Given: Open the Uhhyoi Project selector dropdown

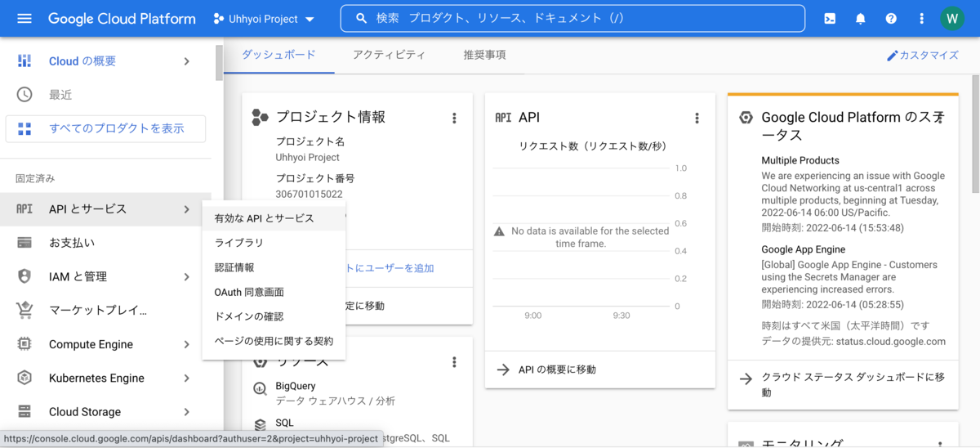Looking at the screenshot, I should [x=264, y=18].
